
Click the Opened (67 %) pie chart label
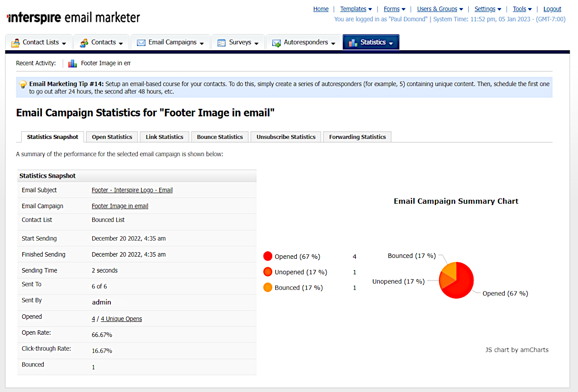click(505, 293)
